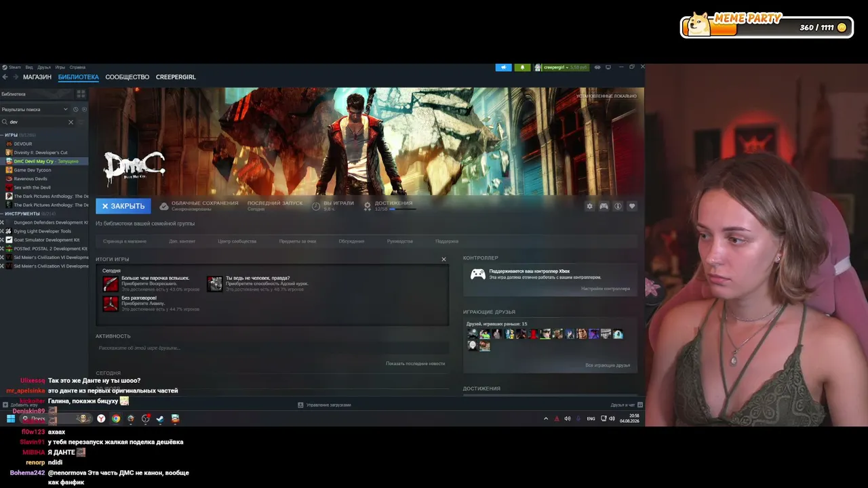
Task: Open the library grid view icon
Action: 81,94
